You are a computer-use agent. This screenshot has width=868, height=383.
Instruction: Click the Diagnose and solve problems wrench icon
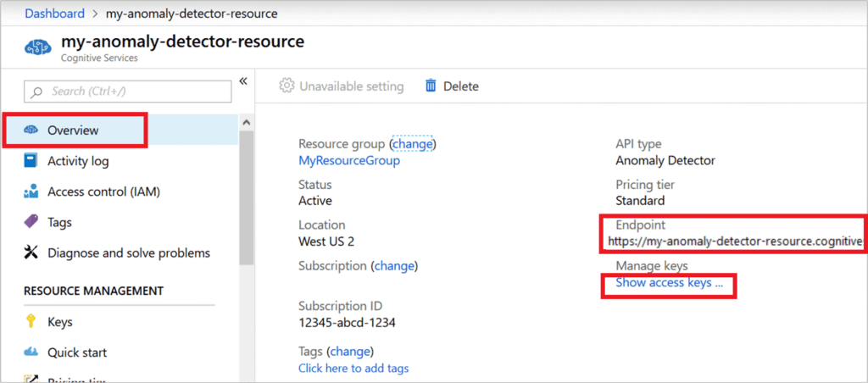point(31,253)
